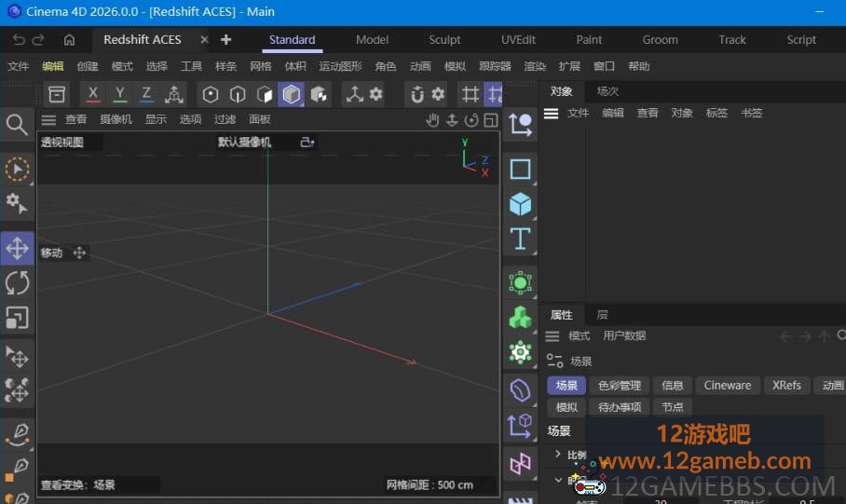Viewport: 846px width, 504px height.
Task: Open the viewport 摄像机 menu
Action: point(116,119)
